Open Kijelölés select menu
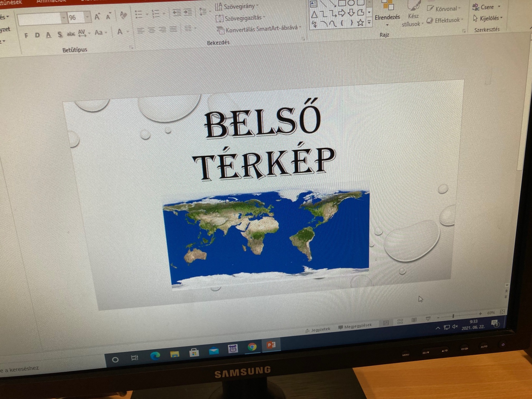This screenshot has height=399, width=532. [488, 18]
